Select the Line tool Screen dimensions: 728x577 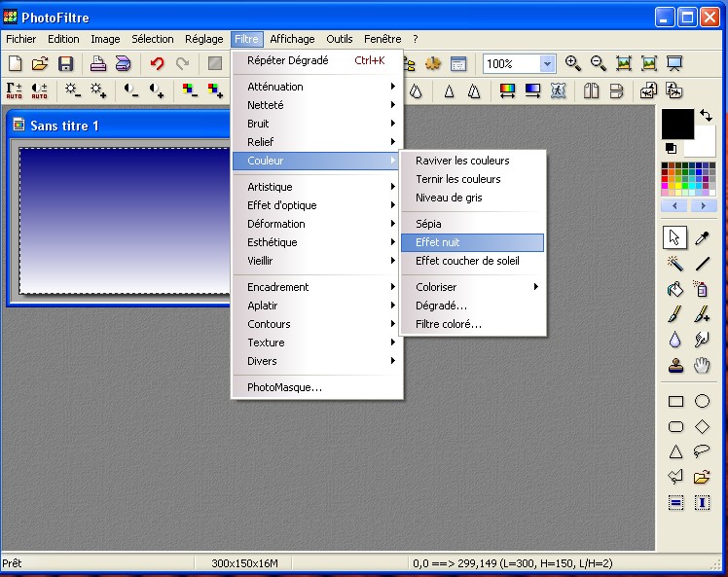[x=702, y=264]
